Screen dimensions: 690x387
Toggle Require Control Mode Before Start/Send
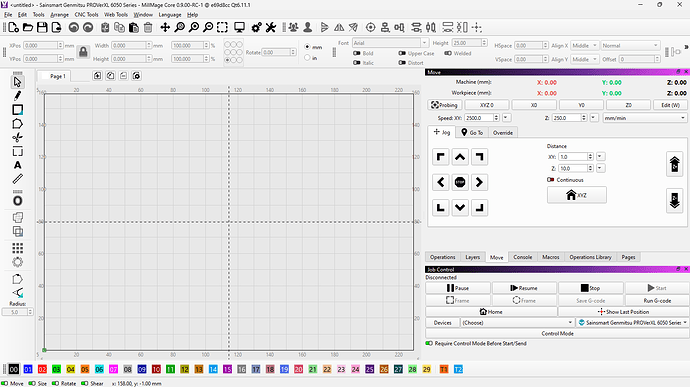click(x=429, y=343)
